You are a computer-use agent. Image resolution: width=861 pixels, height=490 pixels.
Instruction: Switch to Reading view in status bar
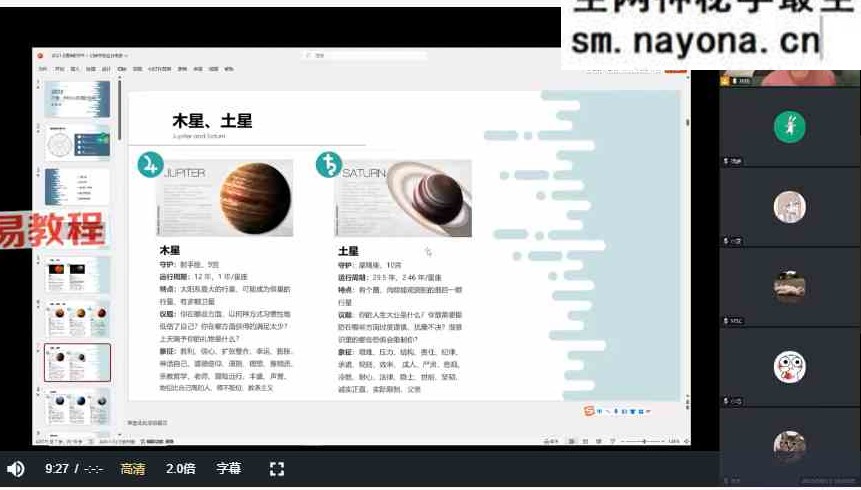pos(599,441)
